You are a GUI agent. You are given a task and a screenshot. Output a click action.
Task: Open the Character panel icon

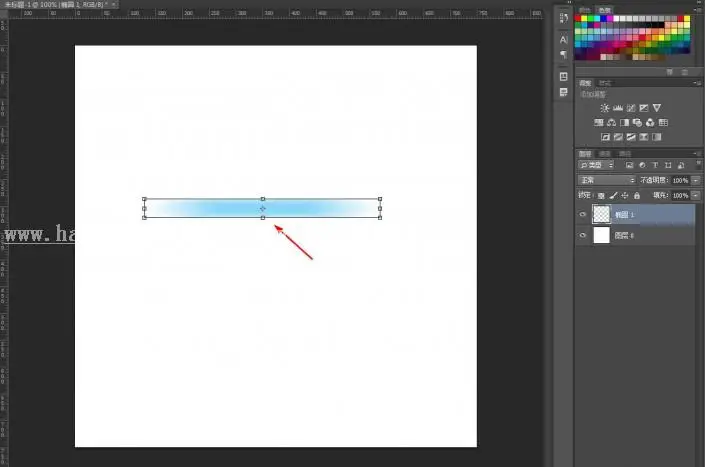563,40
